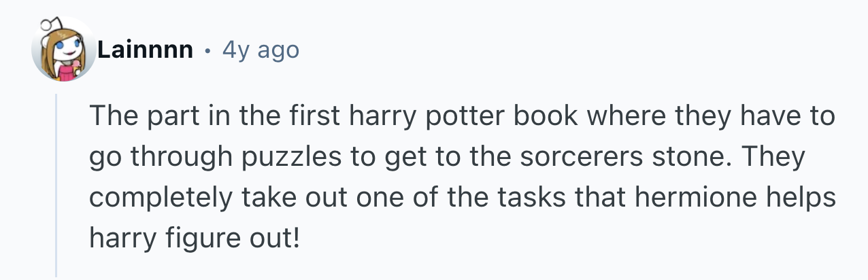Screen dimensions: 868x280
Task: Open the Lainnnn username profile link
Action: [145, 50]
